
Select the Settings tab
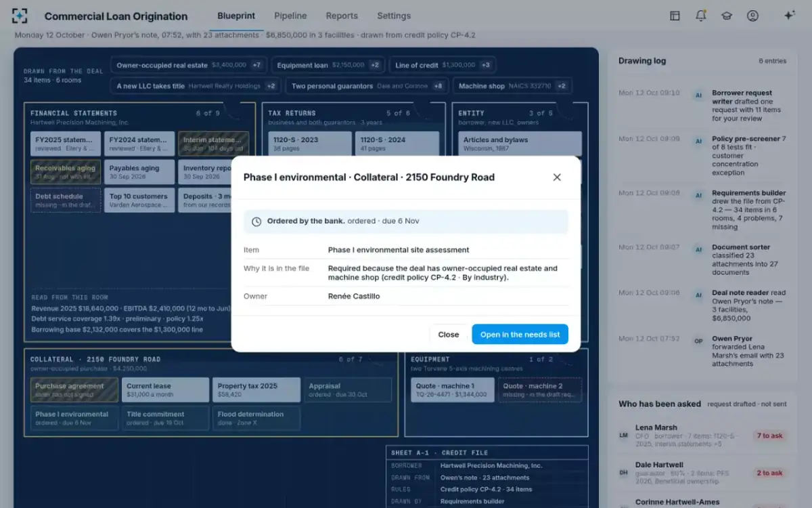pyautogui.click(x=394, y=16)
